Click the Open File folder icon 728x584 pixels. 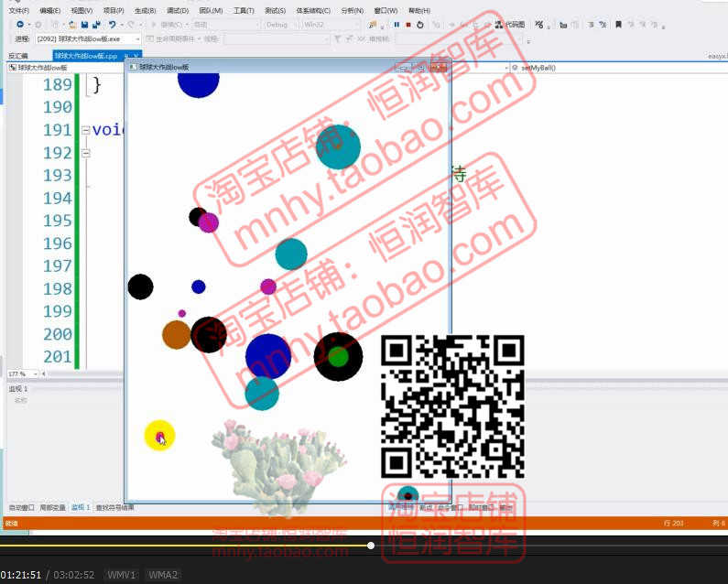pos(72,25)
